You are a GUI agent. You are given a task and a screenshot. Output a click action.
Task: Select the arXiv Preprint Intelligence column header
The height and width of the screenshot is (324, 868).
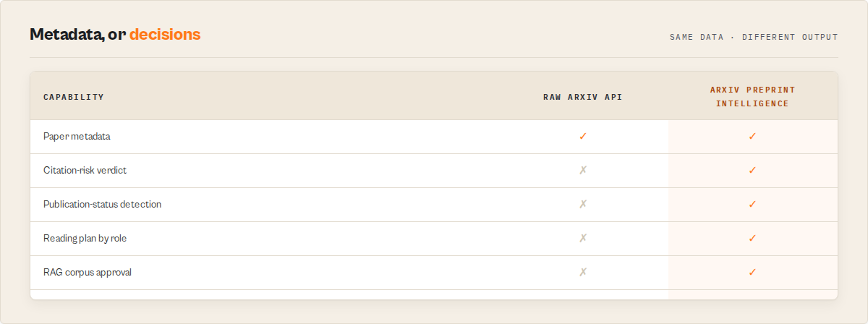point(752,97)
